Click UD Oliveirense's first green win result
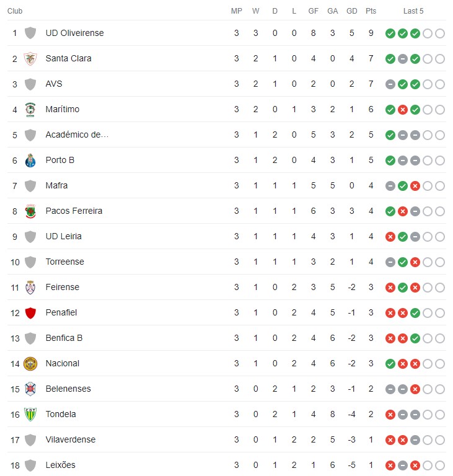 click(390, 33)
